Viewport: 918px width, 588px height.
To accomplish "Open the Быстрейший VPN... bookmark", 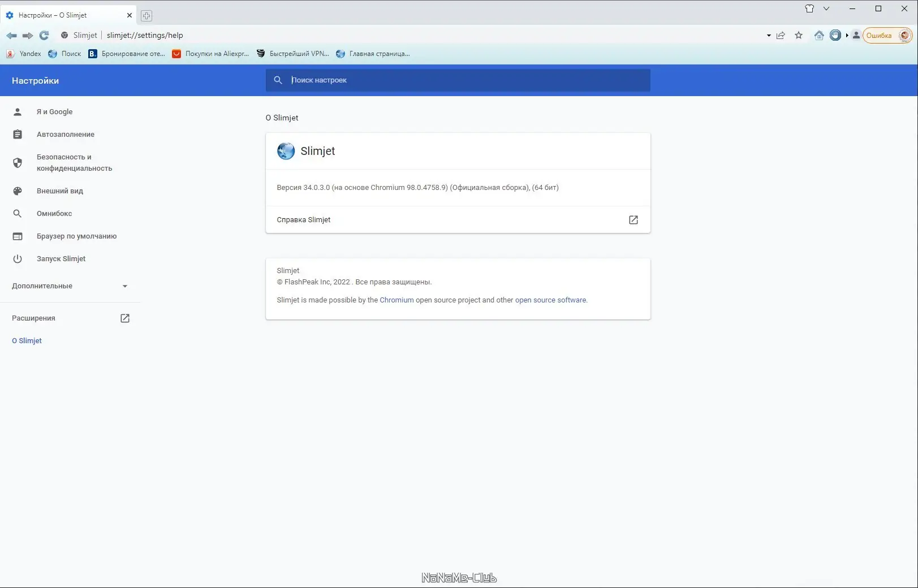I will tap(292, 54).
